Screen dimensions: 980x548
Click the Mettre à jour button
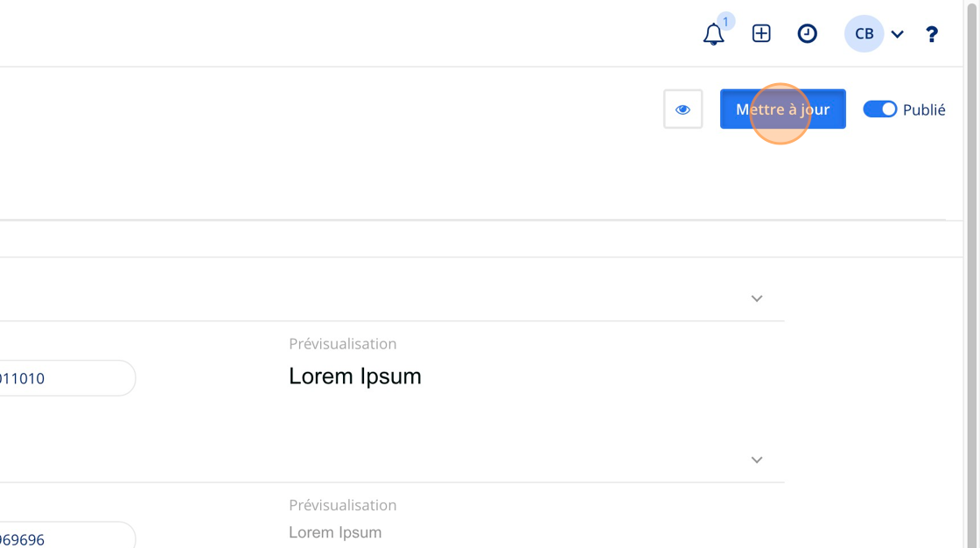pyautogui.click(x=782, y=109)
